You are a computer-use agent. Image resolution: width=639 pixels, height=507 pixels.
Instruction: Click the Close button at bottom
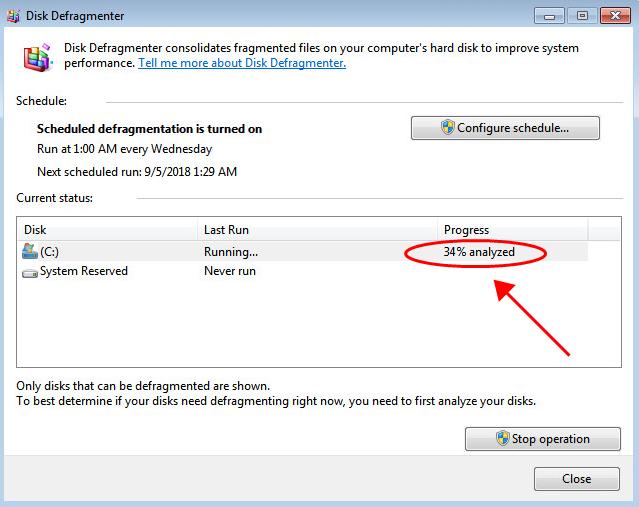point(577,478)
